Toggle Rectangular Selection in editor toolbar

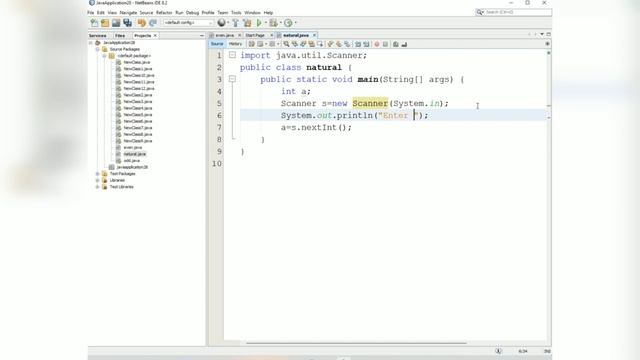(320, 44)
